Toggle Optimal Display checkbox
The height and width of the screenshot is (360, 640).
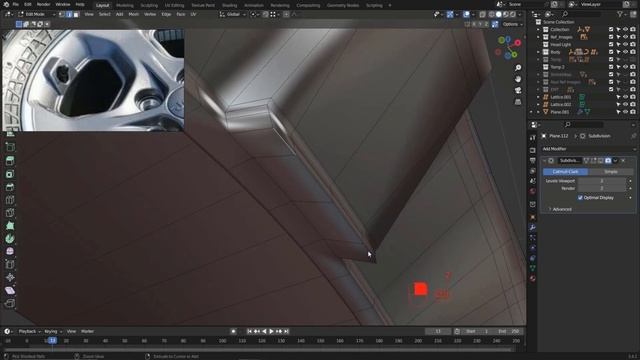580,198
